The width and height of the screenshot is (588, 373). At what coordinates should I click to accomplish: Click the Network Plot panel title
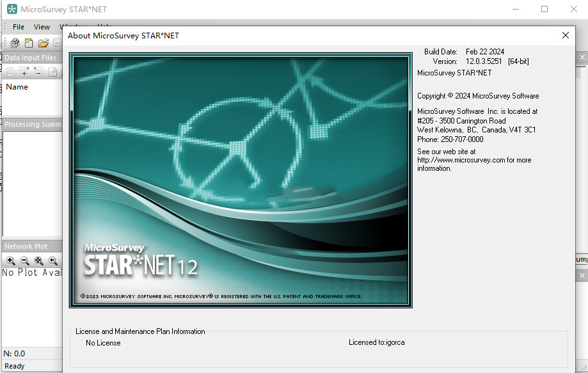(26, 246)
